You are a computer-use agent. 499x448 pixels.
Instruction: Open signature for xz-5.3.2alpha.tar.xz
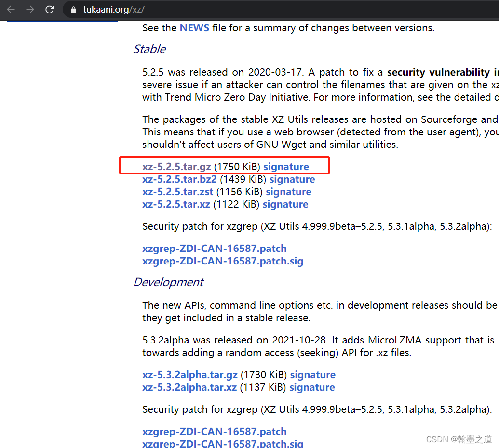[312, 387]
